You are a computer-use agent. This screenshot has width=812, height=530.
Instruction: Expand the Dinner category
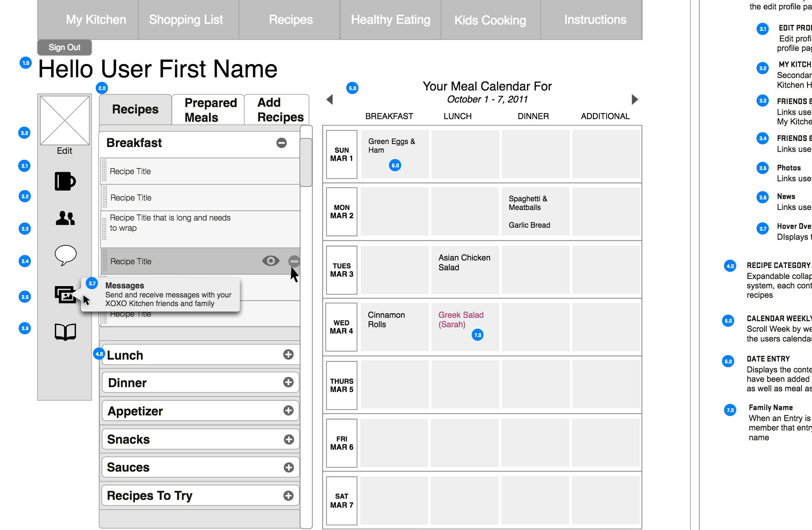(288, 382)
